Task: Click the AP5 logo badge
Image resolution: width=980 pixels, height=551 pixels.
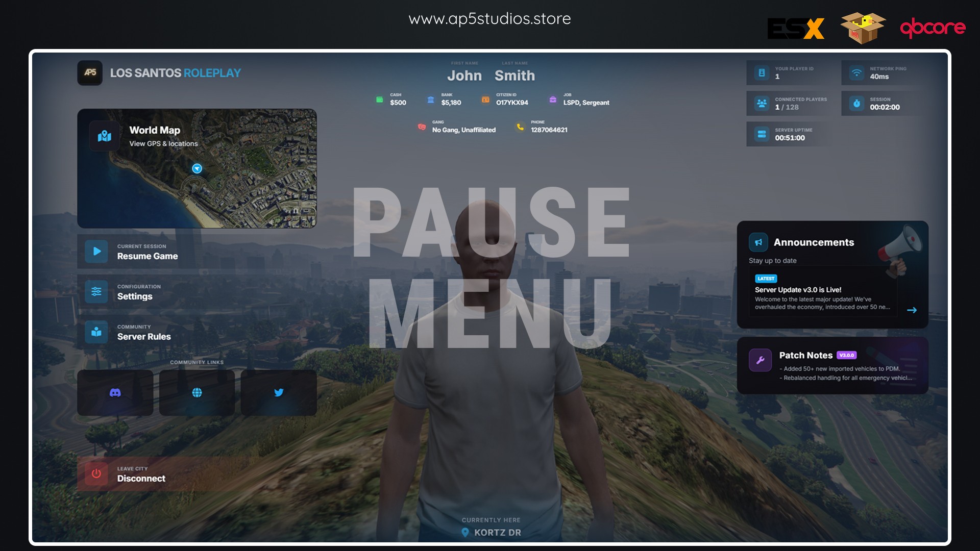Action: pos(90,73)
